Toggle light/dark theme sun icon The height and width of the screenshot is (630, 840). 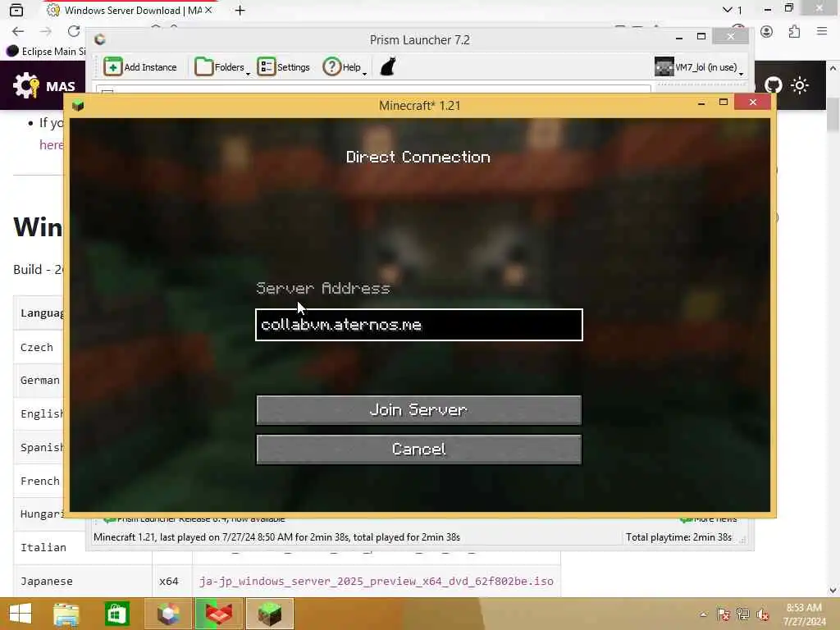pos(800,85)
